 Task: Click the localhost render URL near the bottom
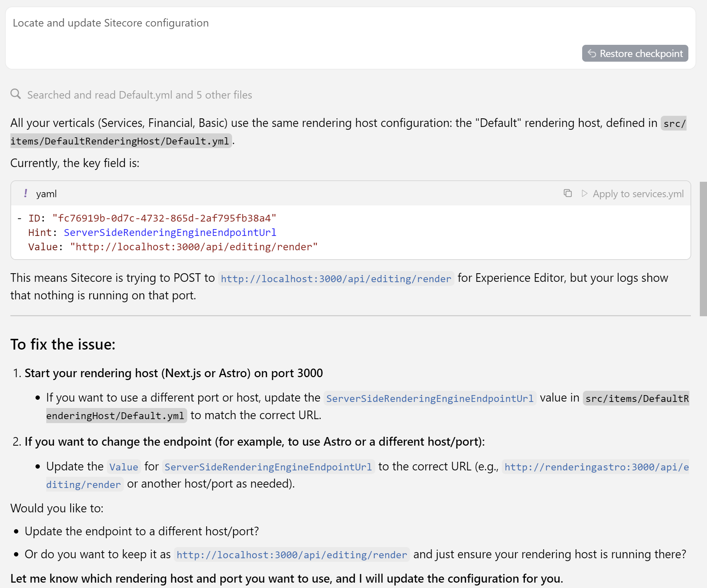[292, 554]
